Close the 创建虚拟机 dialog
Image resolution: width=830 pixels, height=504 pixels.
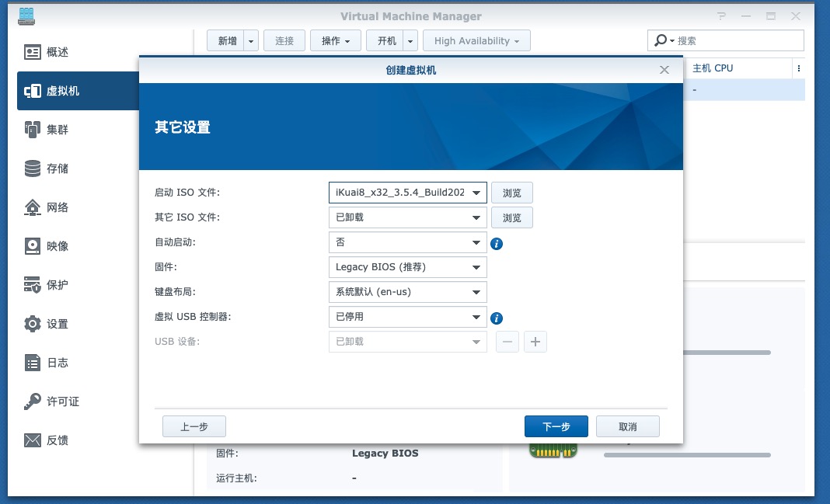pyautogui.click(x=664, y=70)
